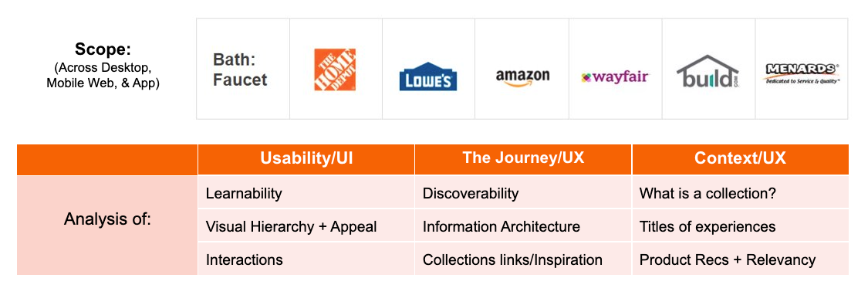Select Collections links/Inspiration cell
The width and height of the screenshot is (868, 295).
coord(523,259)
